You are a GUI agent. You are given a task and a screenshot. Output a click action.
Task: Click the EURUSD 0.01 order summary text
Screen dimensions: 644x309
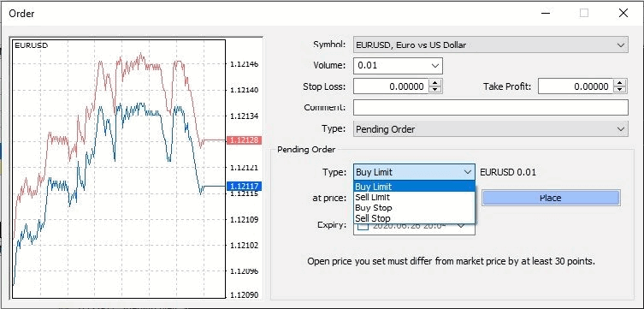click(x=508, y=172)
